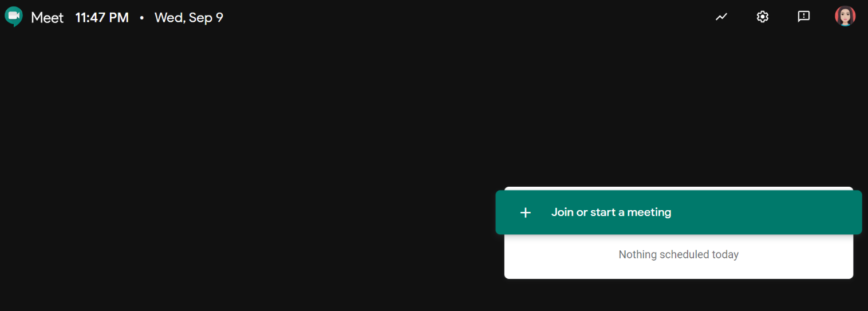Click the plus icon in the green bar

[x=526, y=212]
